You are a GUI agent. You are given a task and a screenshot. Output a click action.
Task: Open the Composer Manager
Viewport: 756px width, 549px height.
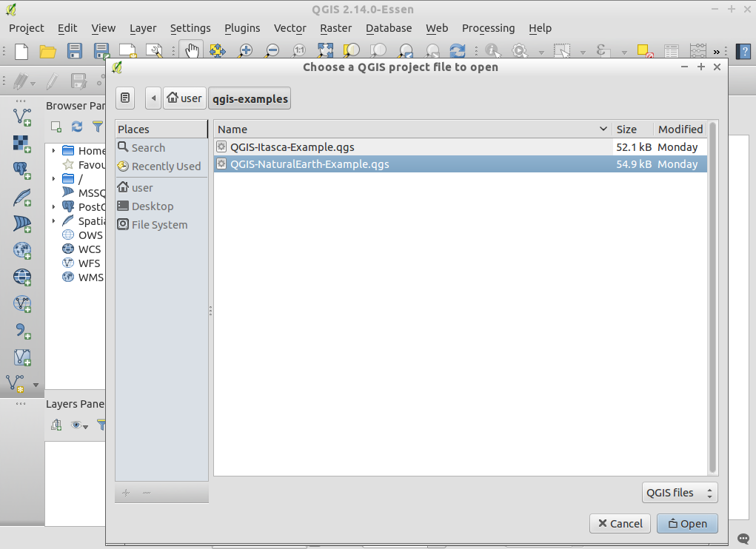[x=154, y=51]
